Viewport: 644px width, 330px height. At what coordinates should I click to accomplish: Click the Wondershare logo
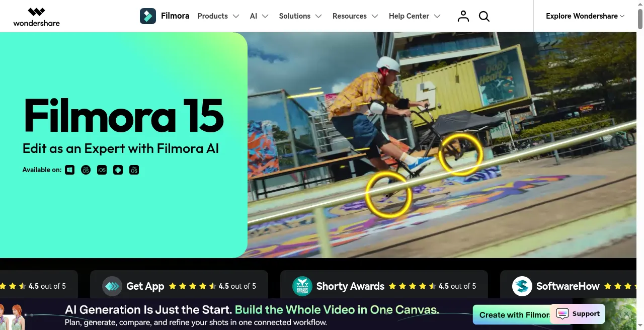[x=36, y=16]
